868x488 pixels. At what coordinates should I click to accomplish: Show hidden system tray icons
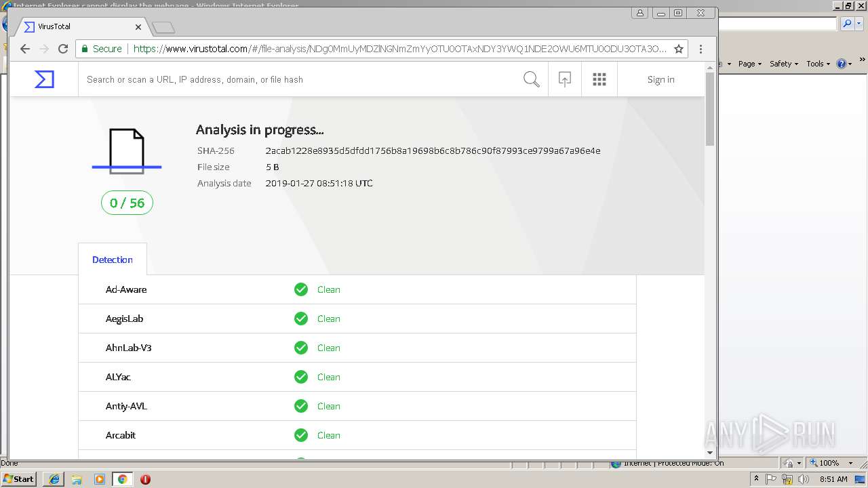756,479
